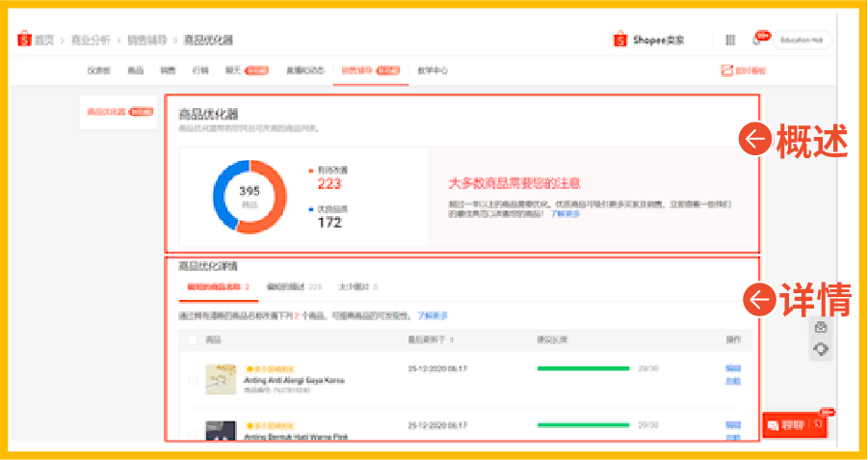
Task: Click the green length bar for Anting Anti Alergi
Action: [584, 368]
